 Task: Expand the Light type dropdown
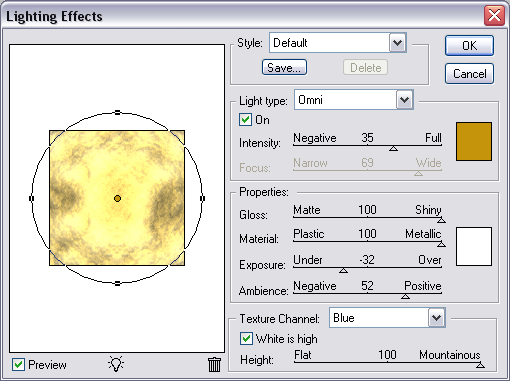(x=405, y=100)
